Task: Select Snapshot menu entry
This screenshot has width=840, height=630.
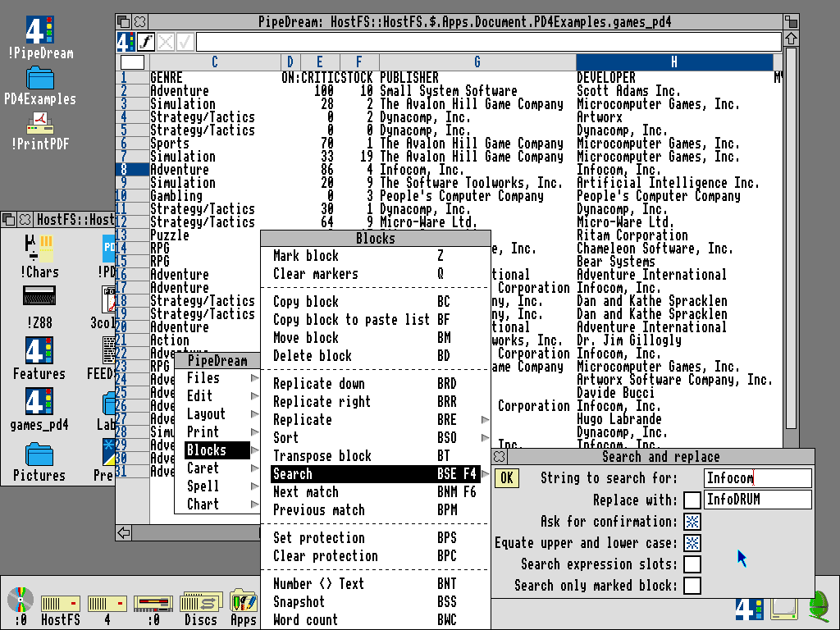Action: [x=376, y=601]
